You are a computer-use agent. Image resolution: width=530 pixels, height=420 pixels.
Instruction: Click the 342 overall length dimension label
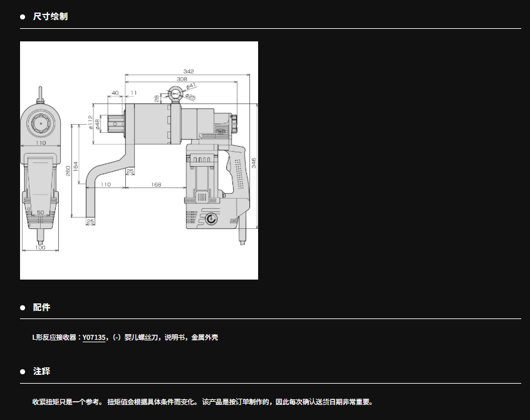(187, 71)
